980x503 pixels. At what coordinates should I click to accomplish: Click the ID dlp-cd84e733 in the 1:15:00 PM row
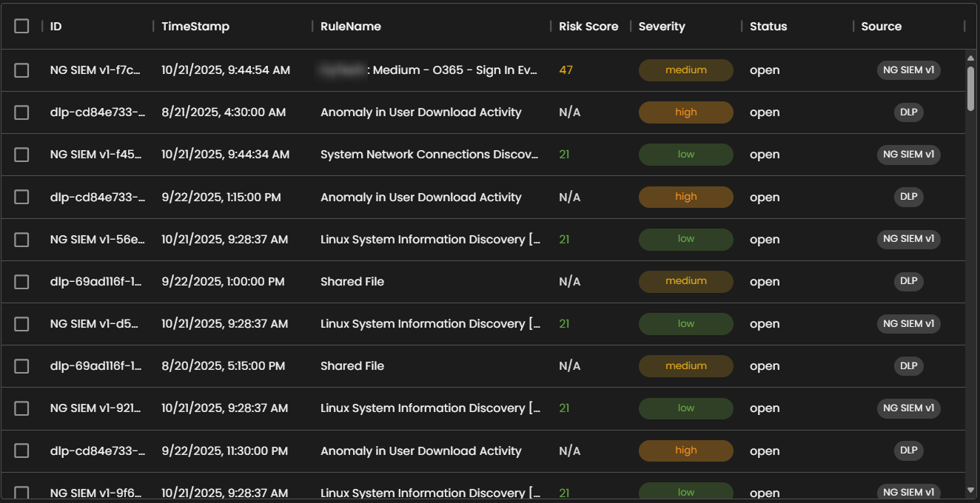pyautogui.click(x=98, y=198)
